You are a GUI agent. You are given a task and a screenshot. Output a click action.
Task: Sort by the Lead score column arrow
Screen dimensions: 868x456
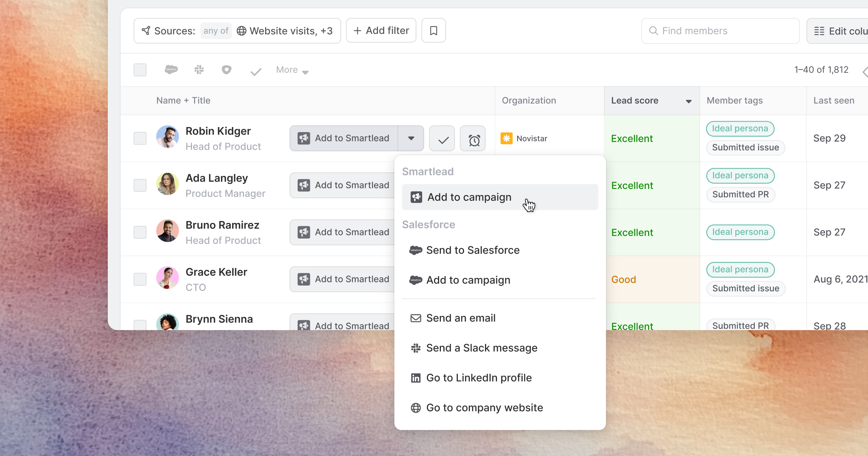pyautogui.click(x=689, y=101)
